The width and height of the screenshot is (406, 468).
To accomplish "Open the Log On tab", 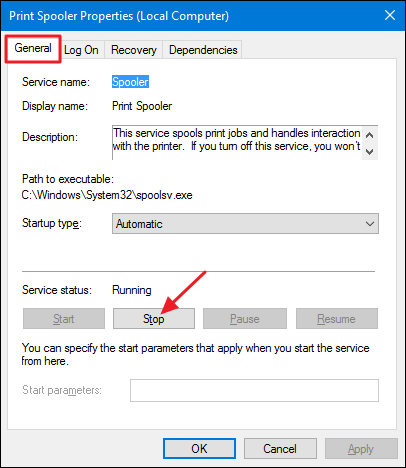I will (81, 50).
